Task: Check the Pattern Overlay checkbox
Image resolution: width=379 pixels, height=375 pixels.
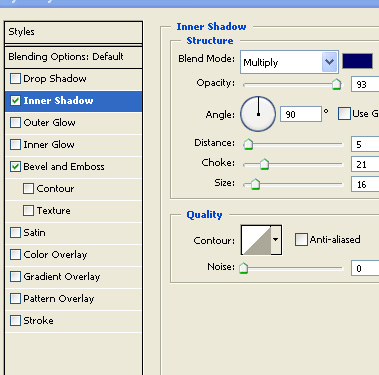Action: [15, 299]
